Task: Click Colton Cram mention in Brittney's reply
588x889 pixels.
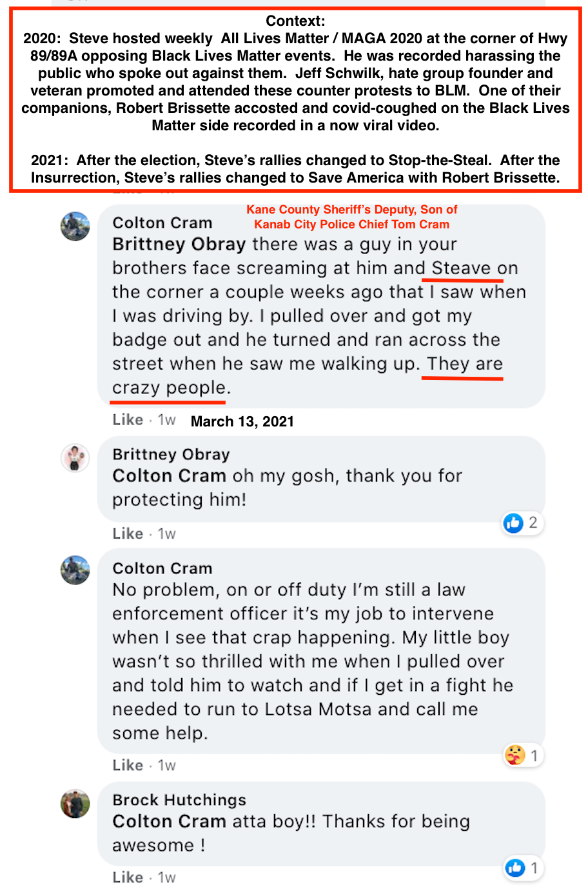Action: coord(169,476)
